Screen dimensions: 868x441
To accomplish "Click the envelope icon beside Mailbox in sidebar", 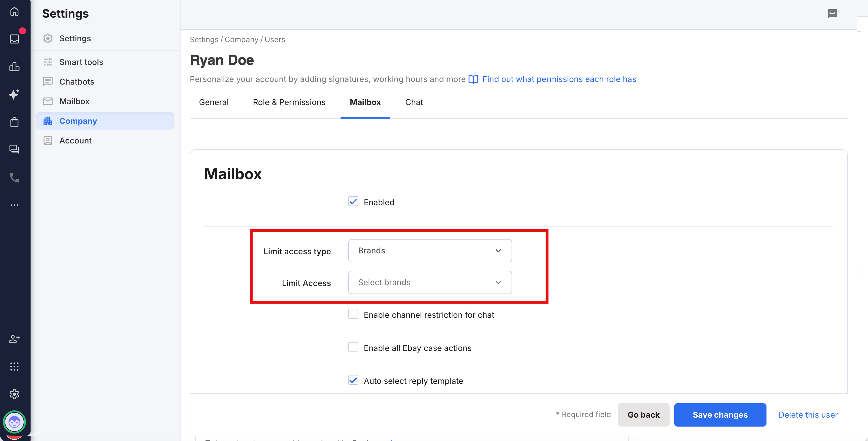I will pyautogui.click(x=48, y=101).
